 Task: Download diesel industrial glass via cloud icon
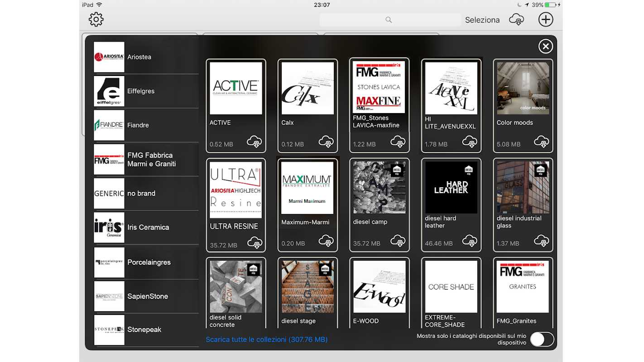[x=542, y=241]
